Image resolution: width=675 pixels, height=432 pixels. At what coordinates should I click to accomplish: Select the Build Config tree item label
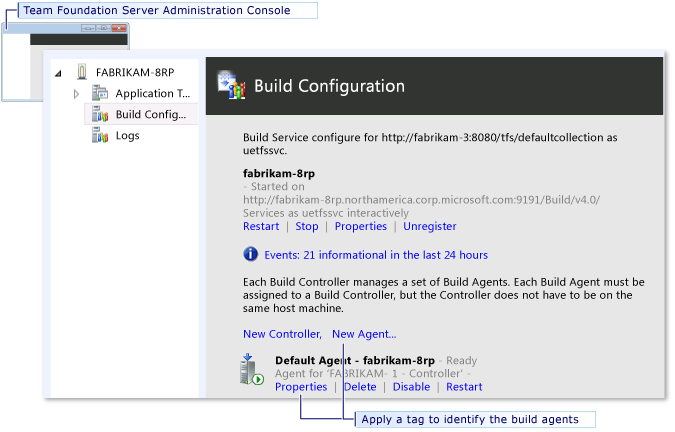(150, 114)
